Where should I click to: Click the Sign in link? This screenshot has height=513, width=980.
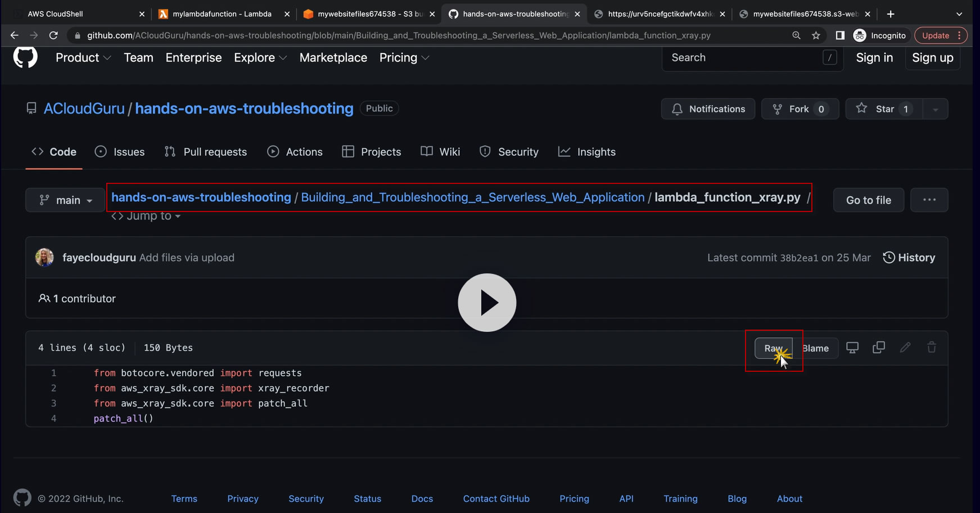pos(874,57)
